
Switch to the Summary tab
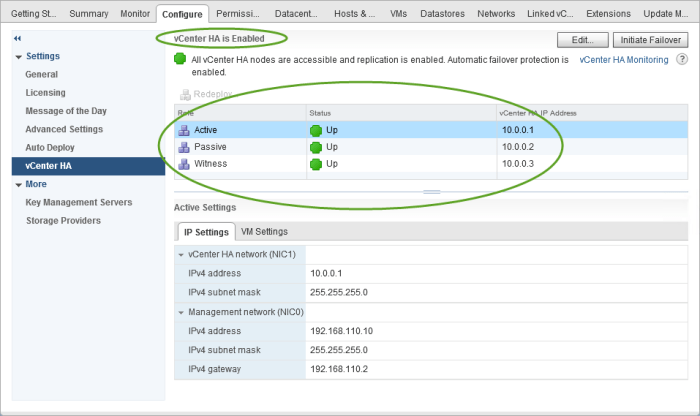89,14
